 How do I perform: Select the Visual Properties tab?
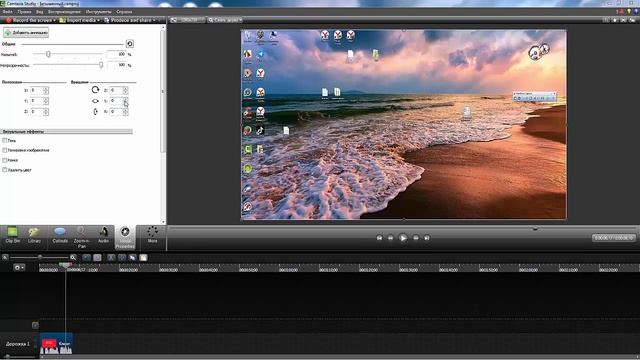(125, 237)
